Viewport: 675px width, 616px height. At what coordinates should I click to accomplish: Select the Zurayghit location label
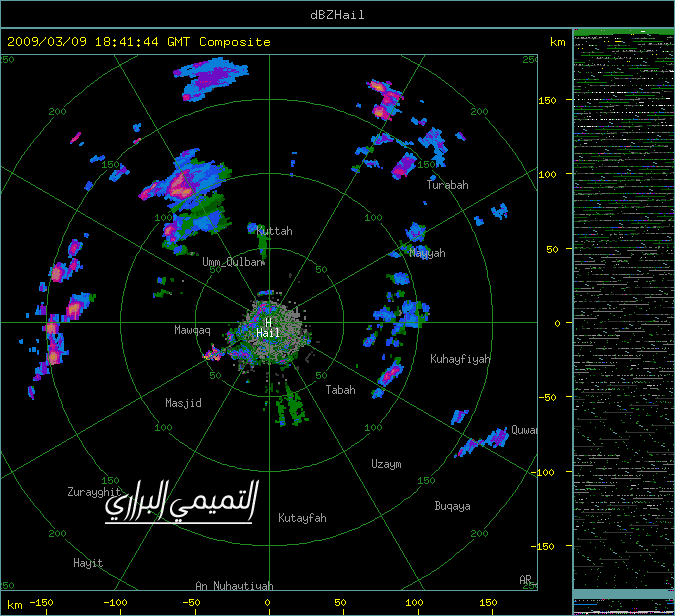tap(94, 492)
